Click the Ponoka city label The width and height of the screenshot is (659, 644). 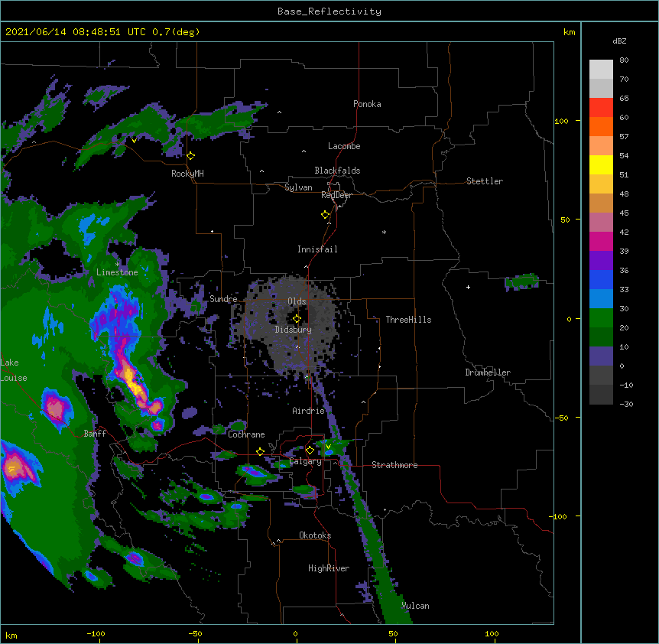click(367, 104)
